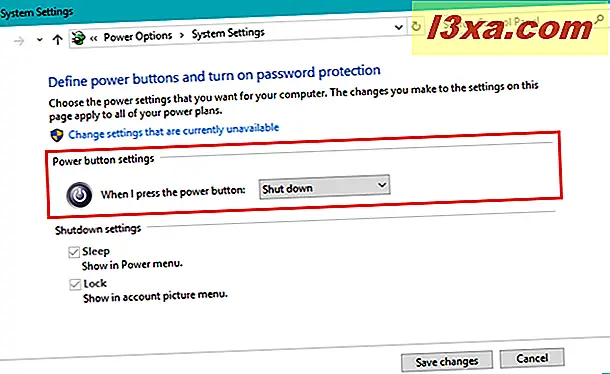The height and width of the screenshot is (374, 610).
Task: Open Power Options breadcrumb
Action: (138, 37)
